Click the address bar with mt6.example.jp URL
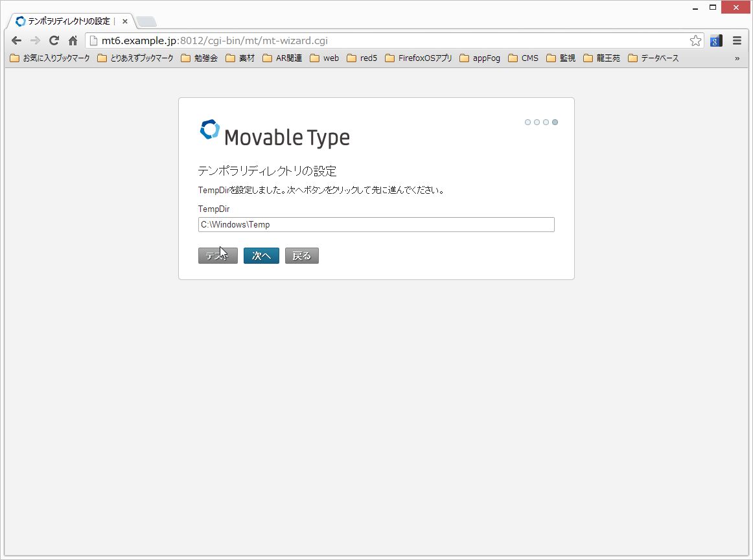Image resolution: width=753 pixels, height=560 pixels. pyautogui.click(x=394, y=41)
